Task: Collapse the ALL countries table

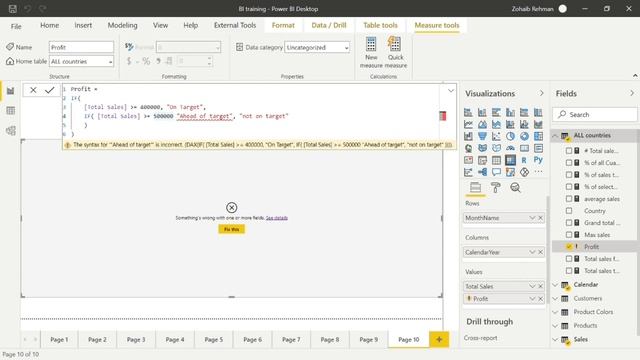Action: coord(555,136)
